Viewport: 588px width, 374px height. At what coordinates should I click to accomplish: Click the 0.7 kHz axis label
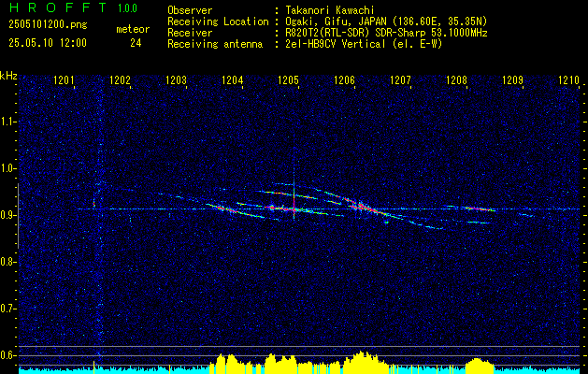pos(7,309)
